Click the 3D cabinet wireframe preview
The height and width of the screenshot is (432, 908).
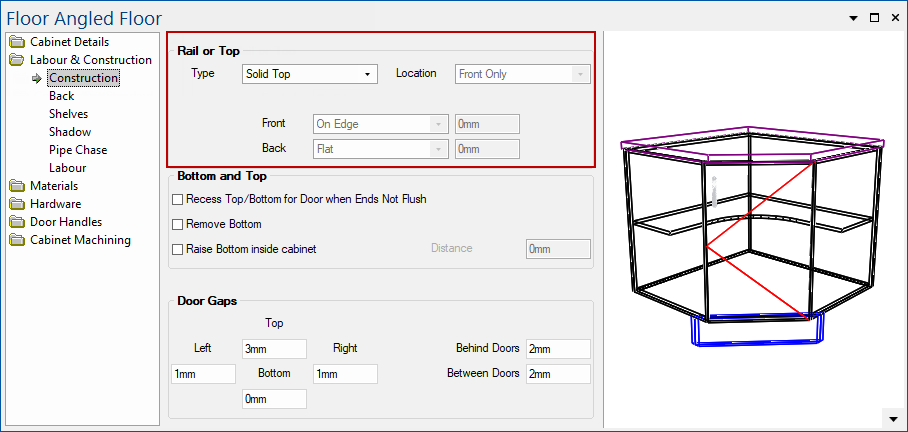(752, 230)
